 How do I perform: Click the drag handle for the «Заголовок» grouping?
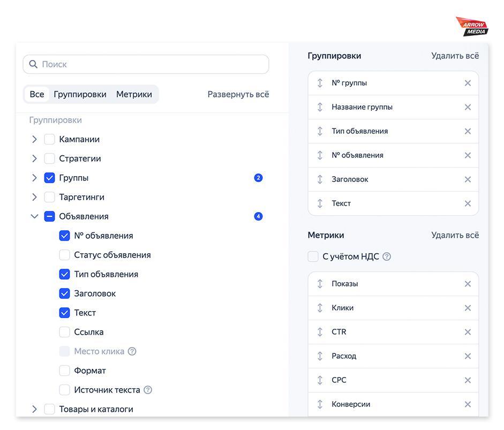[320, 179]
